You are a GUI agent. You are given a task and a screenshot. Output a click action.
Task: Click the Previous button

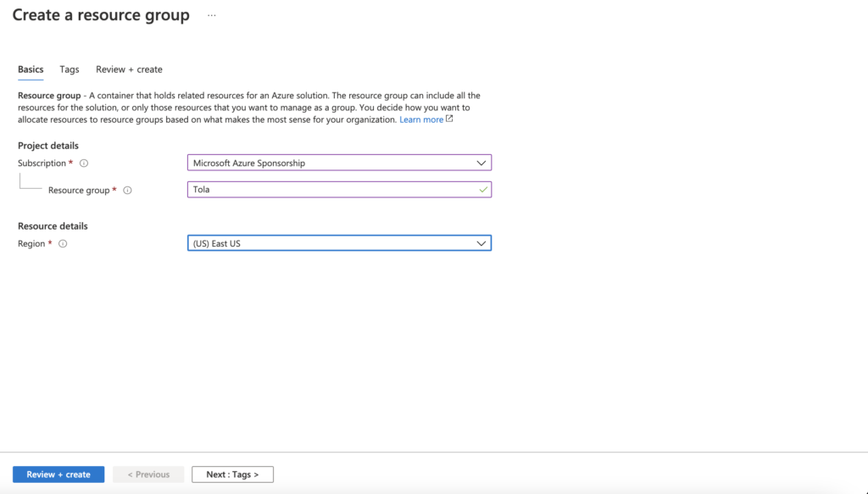coord(148,474)
